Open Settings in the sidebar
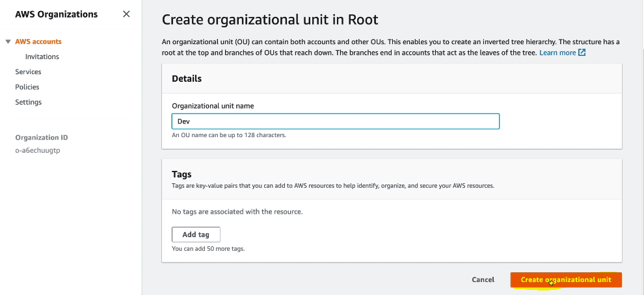 [x=29, y=102]
